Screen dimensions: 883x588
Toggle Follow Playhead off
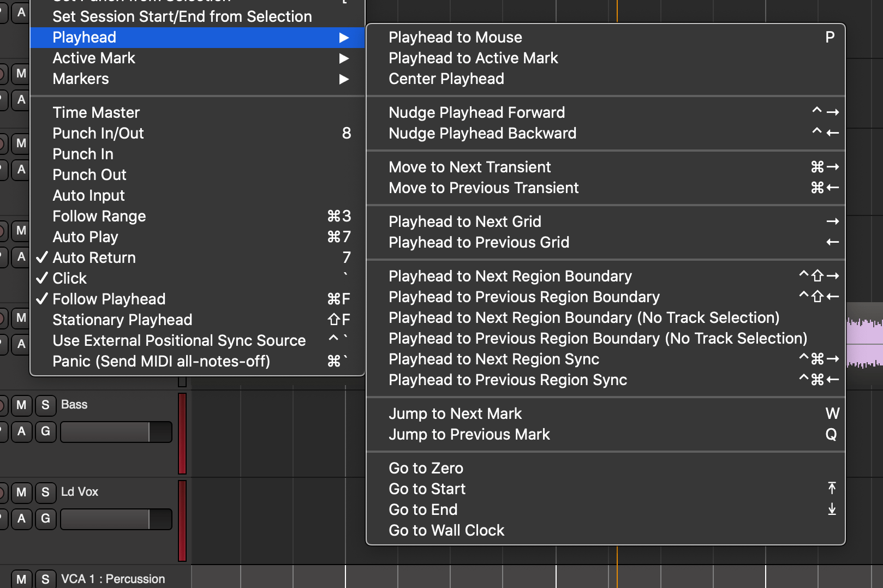(109, 298)
